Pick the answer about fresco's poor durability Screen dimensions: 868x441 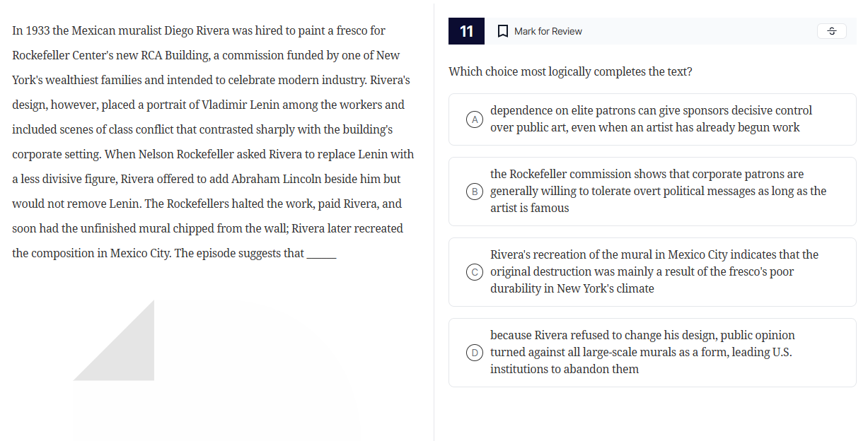[x=654, y=272]
